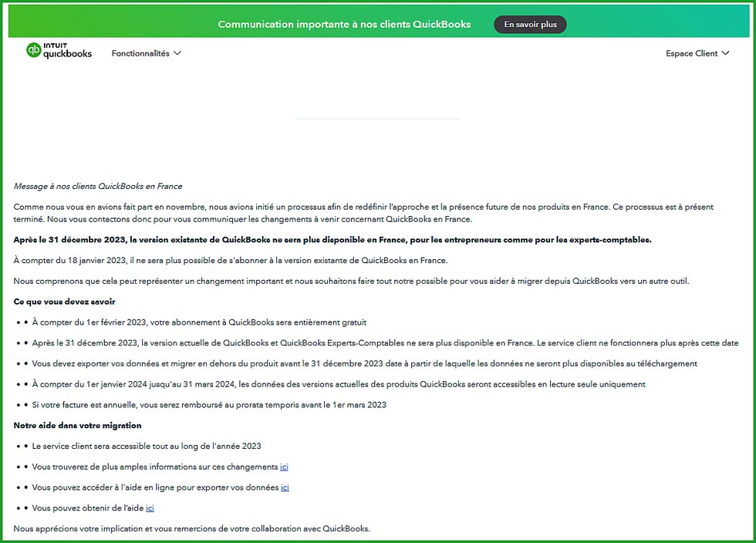Follow the 'ici' link for more information on changes

click(284, 467)
